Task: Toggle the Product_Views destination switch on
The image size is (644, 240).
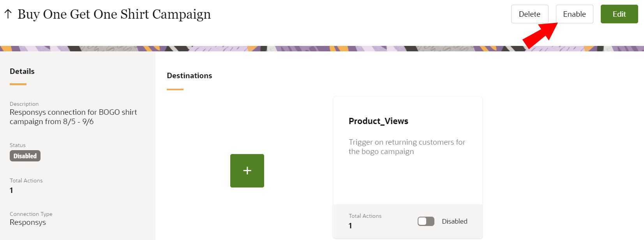Action: [x=426, y=221]
